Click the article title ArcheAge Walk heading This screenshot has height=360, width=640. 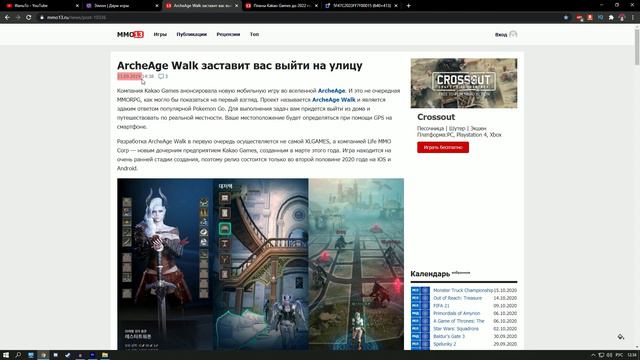[x=240, y=65]
